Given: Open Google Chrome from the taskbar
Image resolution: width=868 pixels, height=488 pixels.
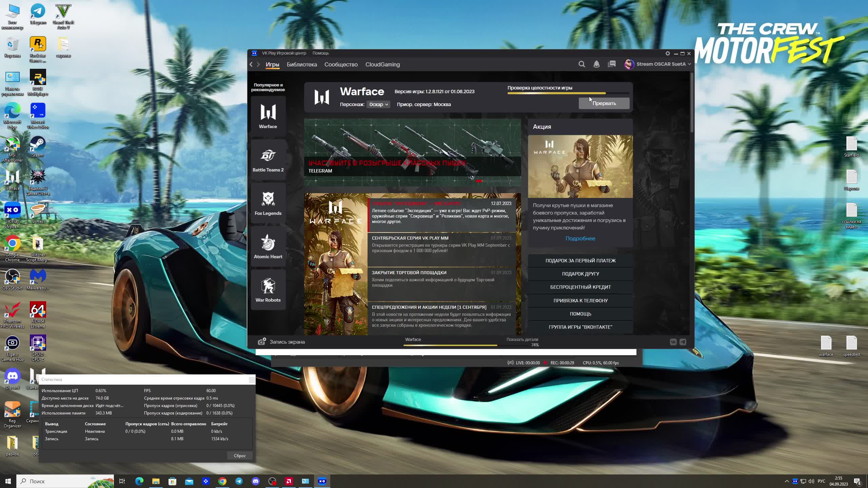Looking at the screenshot, I should [222, 481].
